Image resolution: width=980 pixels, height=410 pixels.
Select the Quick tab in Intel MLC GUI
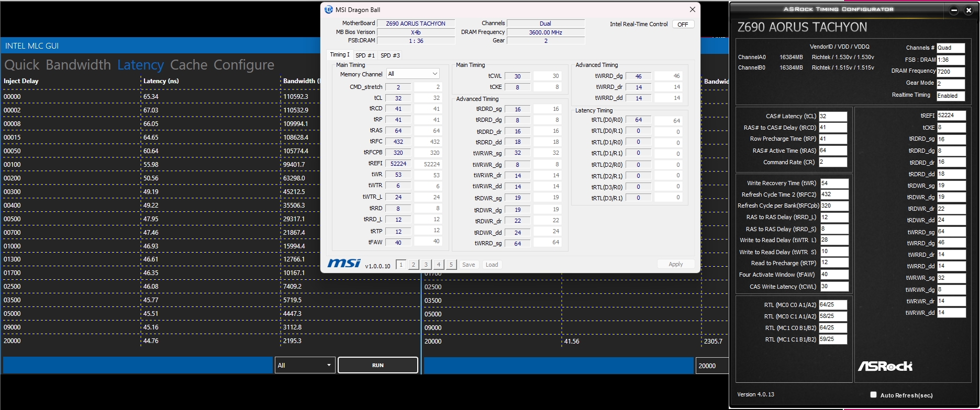[22, 65]
